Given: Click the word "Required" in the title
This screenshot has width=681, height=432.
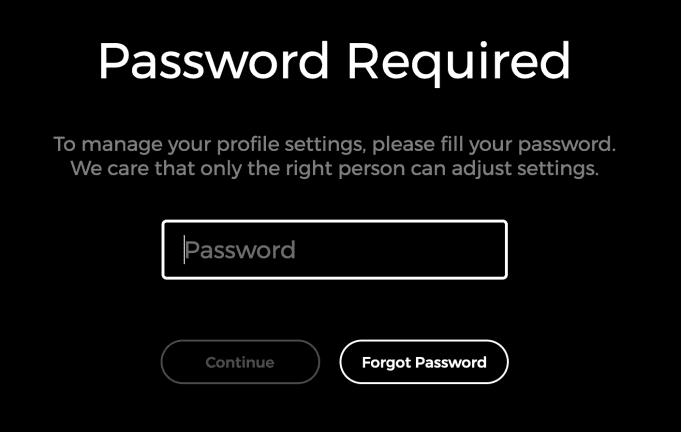Looking at the screenshot, I should click(459, 61).
